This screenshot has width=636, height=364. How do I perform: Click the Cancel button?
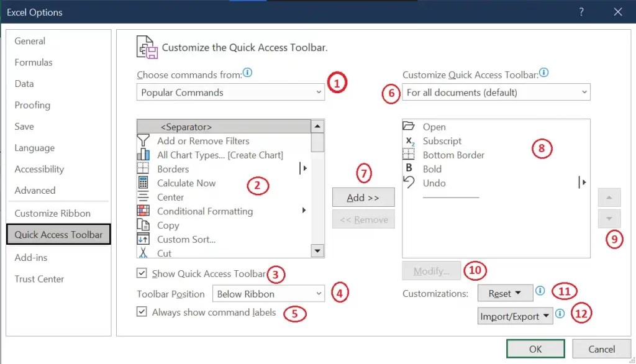coord(601,348)
